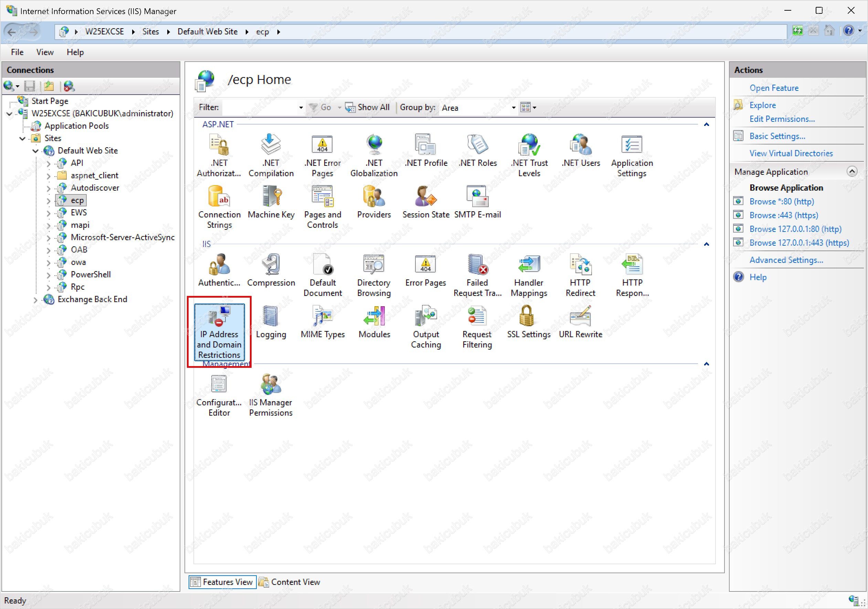Open Advanced Settings link
The image size is (868, 609).
point(786,260)
